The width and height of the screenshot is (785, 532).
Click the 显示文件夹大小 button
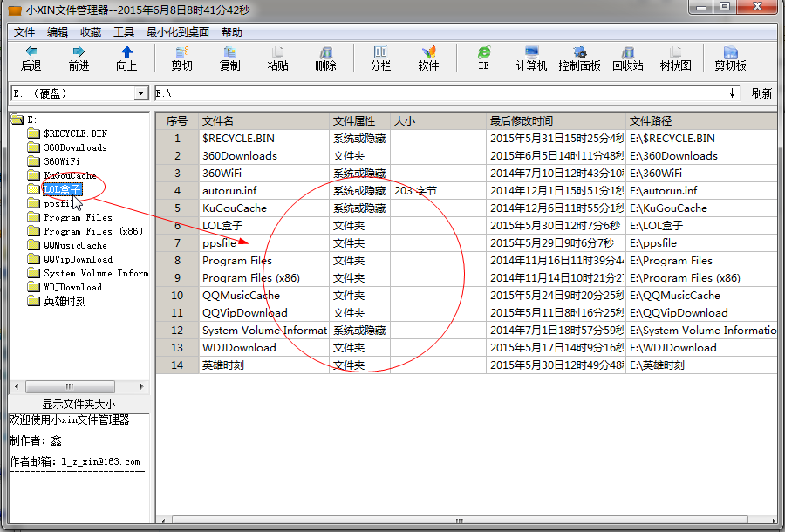79,404
